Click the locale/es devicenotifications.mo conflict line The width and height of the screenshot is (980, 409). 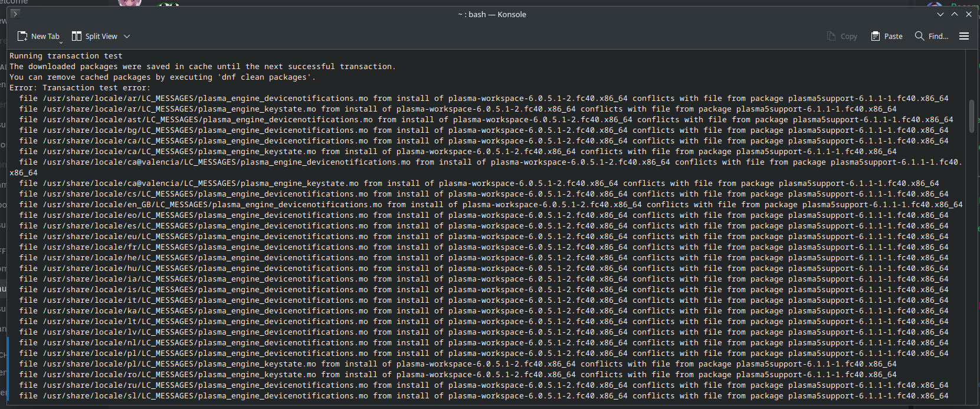coord(484,226)
